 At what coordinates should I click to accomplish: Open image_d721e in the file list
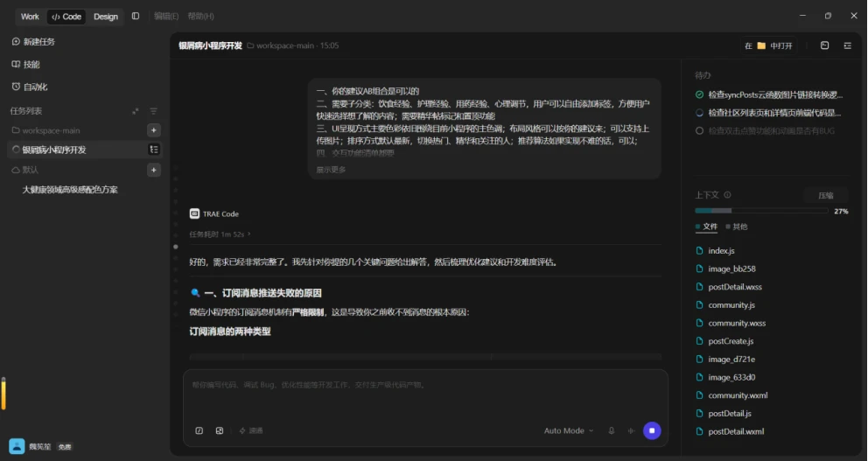click(x=731, y=360)
